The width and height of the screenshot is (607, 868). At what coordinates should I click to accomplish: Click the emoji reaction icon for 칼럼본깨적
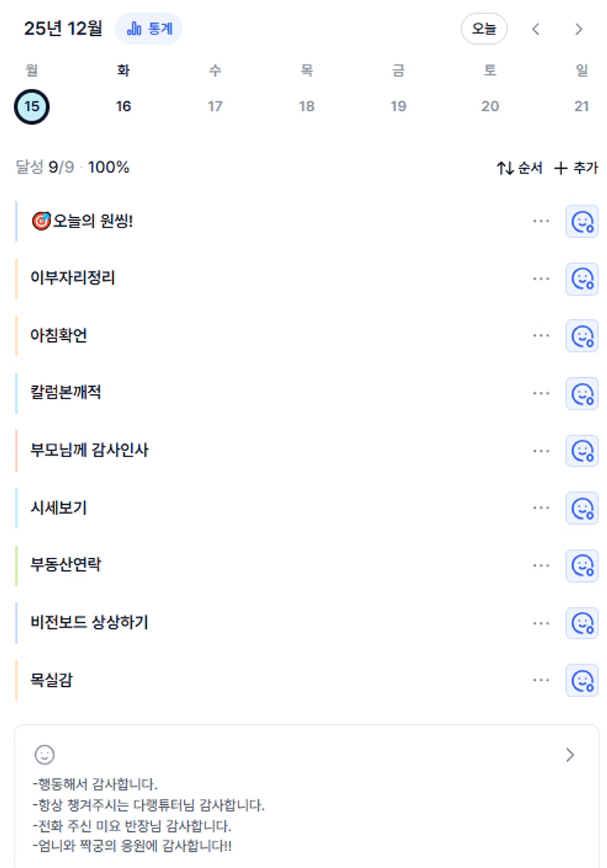click(x=582, y=393)
